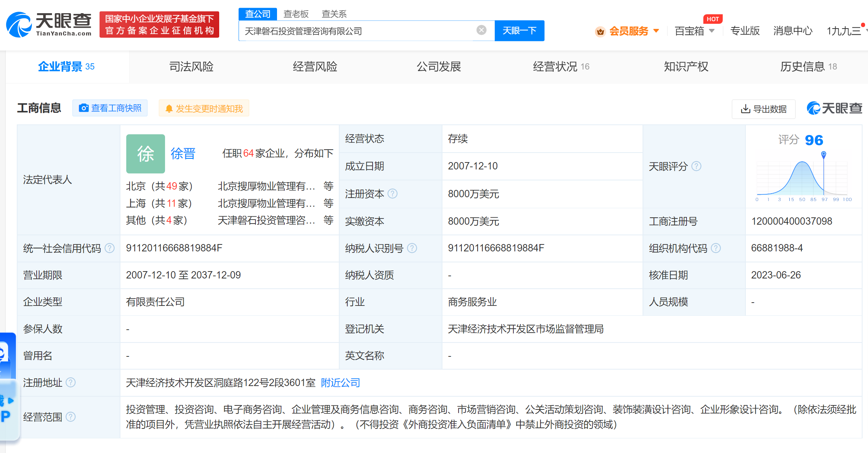Click the 天眼一下 search button
The image size is (868, 453).
click(519, 31)
